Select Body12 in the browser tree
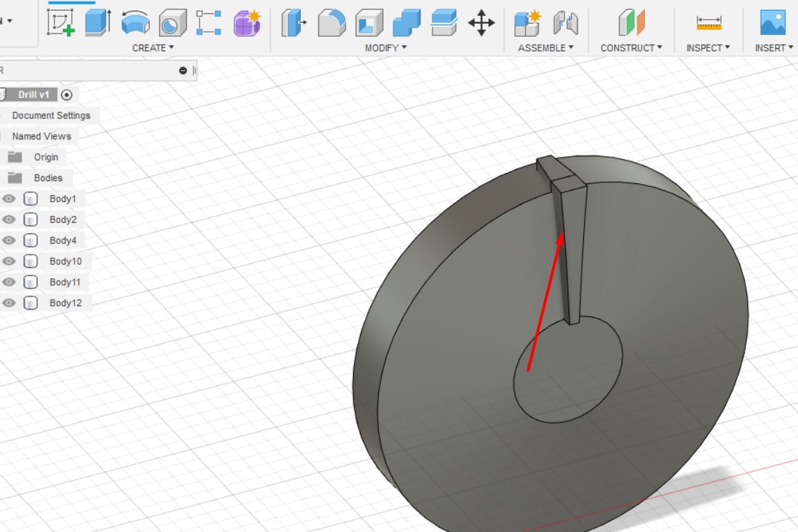 tap(65, 303)
